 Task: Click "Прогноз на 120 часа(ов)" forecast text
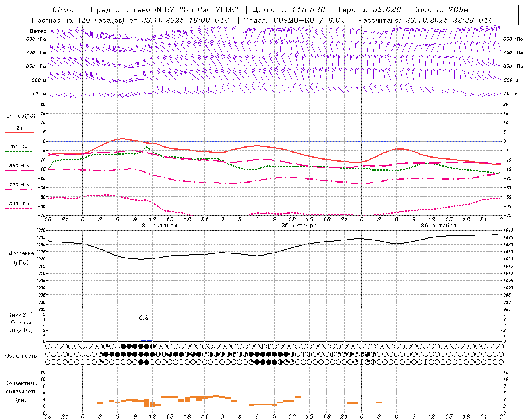pos(79,20)
